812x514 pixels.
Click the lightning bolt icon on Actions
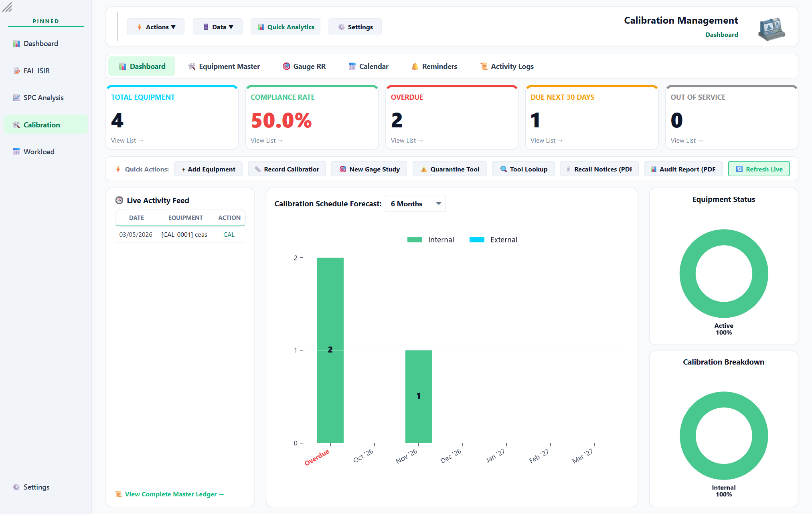139,27
